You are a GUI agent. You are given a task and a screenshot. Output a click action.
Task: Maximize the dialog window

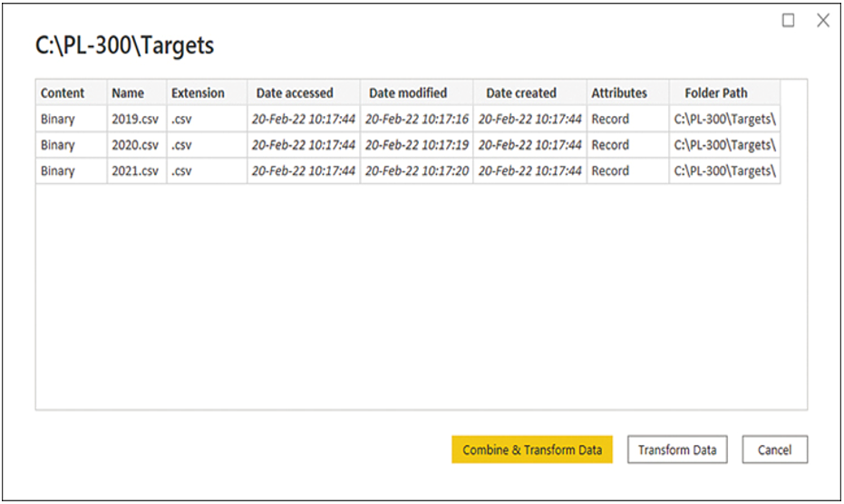788,21
